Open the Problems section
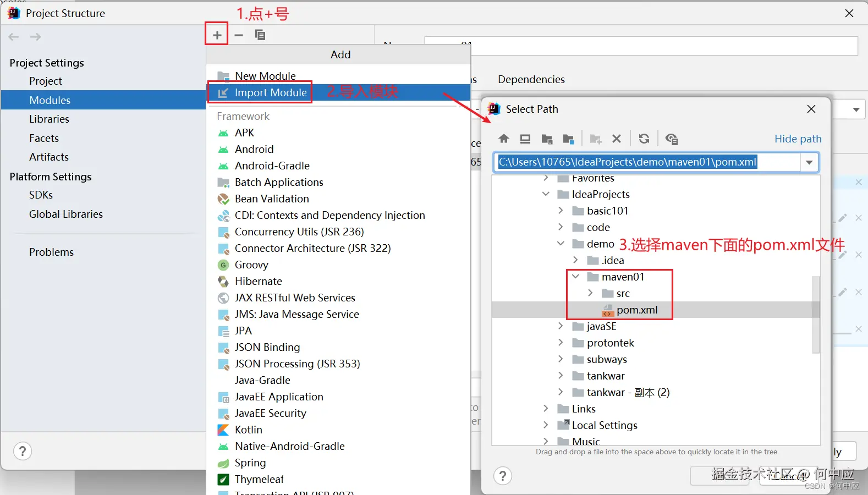 pyautogui.click(x=51, y=252)
